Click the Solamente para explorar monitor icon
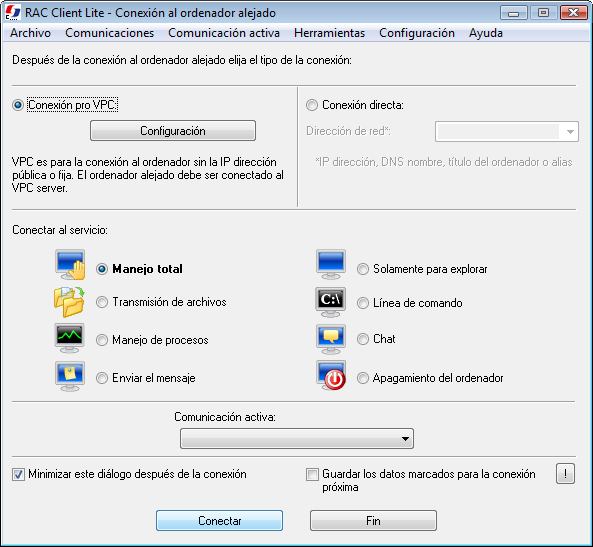 tap(331, 264)
